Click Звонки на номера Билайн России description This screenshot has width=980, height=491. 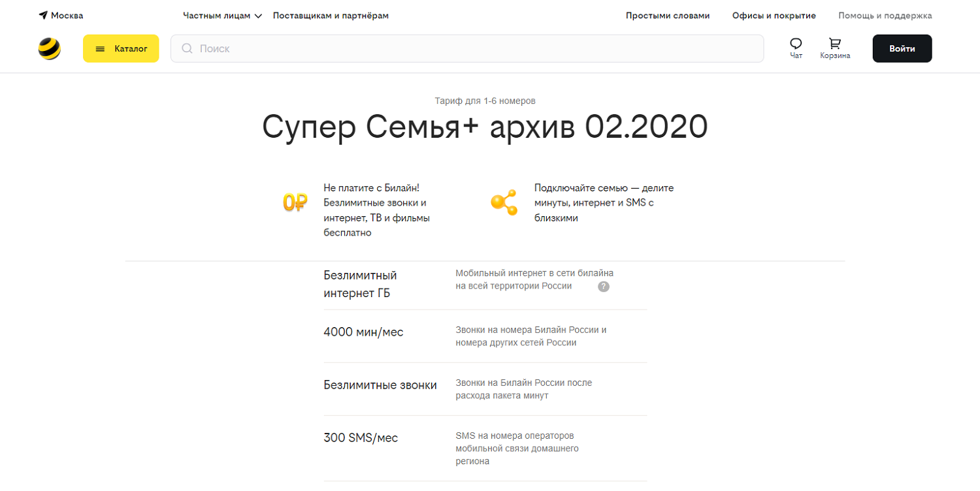point(531,336)
